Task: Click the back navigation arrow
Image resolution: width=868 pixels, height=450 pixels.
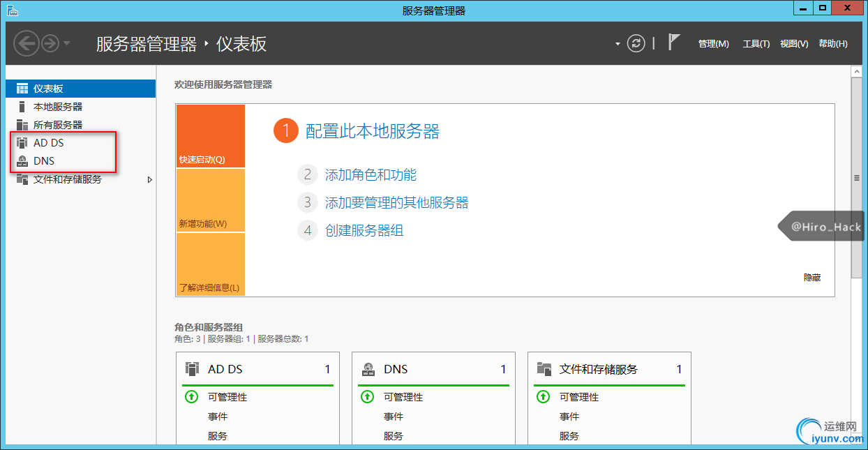Action: click(26, 43)
